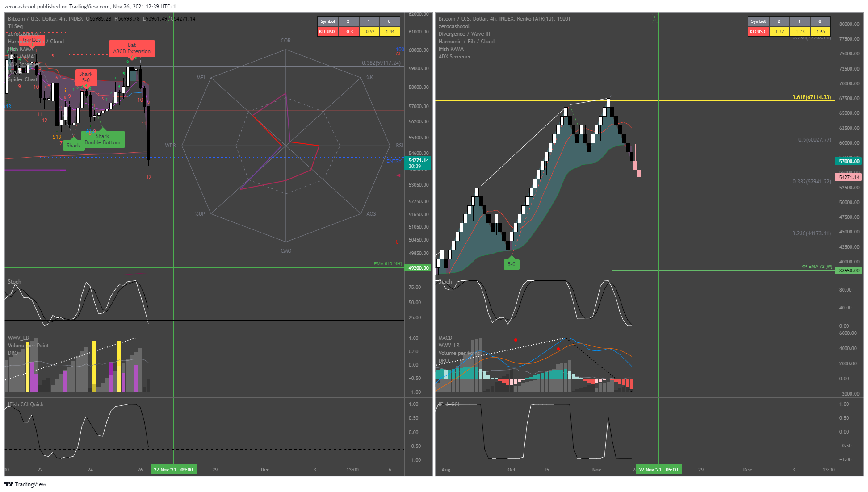Click the green 54271.14 current price tag
This screenshot has height=492, width=868.
(418, 163)
